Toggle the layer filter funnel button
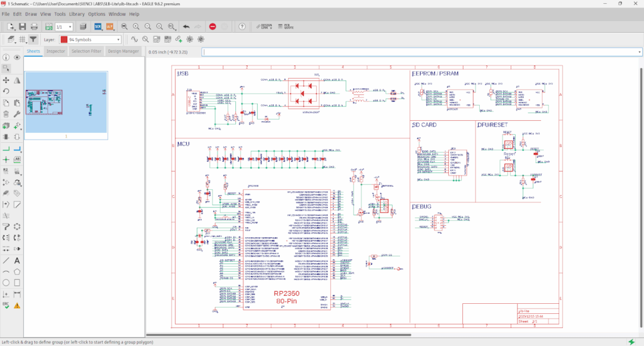The image size is (644, 346). 33,39
